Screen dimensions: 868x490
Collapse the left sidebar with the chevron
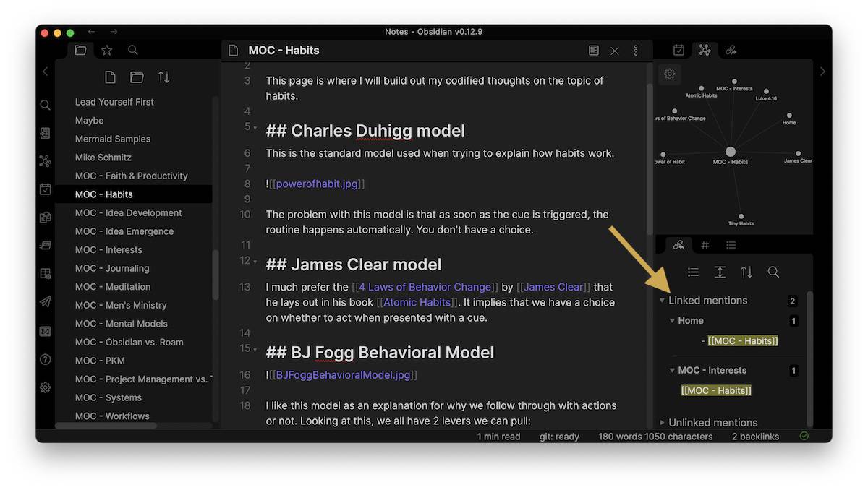tap(45, 71)
